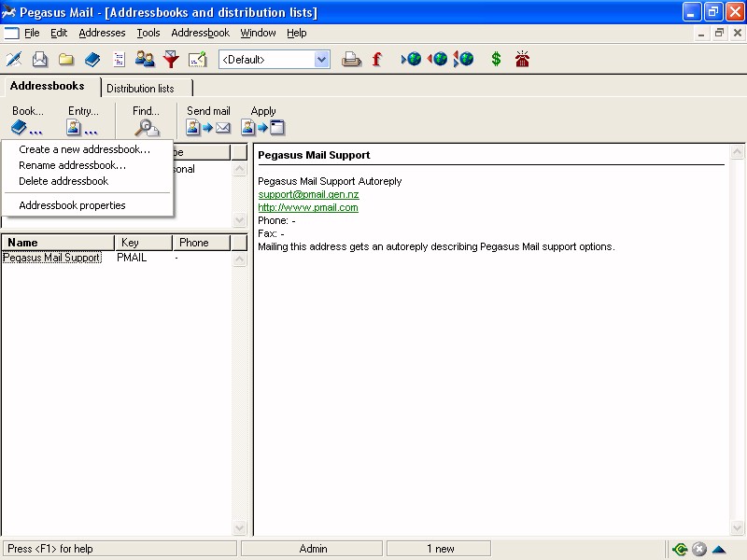The height and width of the screenshot is (560, 747).
Task: Open distribution lists toolbar icon
Action: (x=119, y=60)
